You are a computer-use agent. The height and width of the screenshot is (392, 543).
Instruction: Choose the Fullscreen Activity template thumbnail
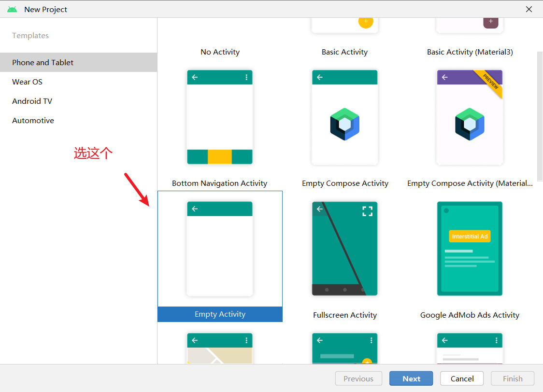[x=344, y=249]
